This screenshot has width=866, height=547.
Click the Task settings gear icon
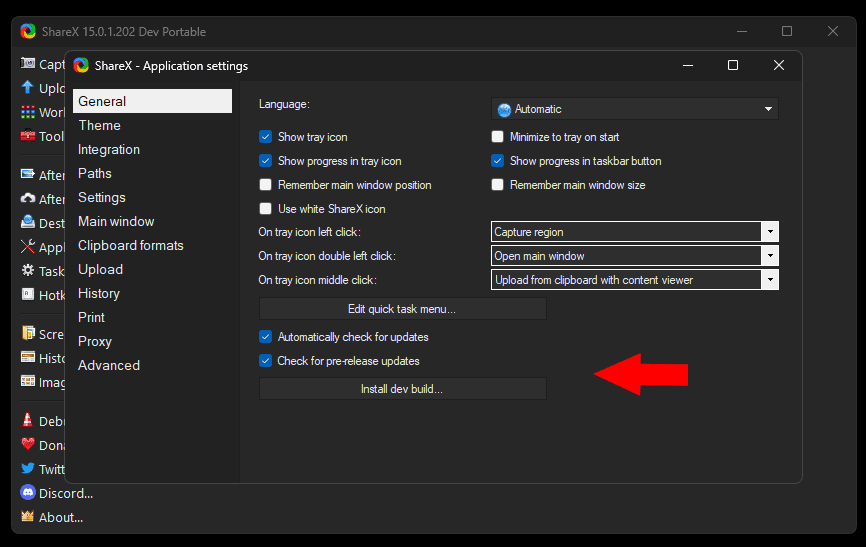pyautogui.click(x=28, y=270)
